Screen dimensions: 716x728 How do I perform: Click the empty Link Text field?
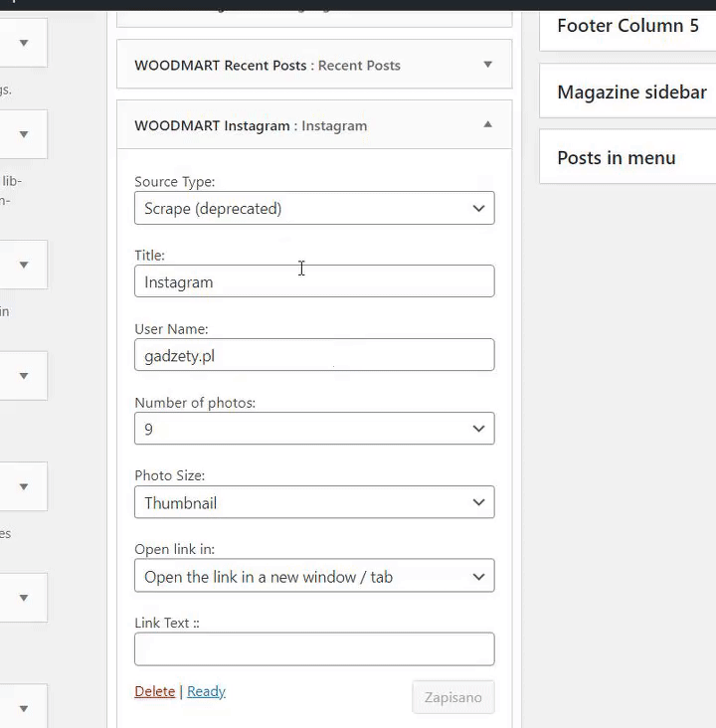point(314,649)
